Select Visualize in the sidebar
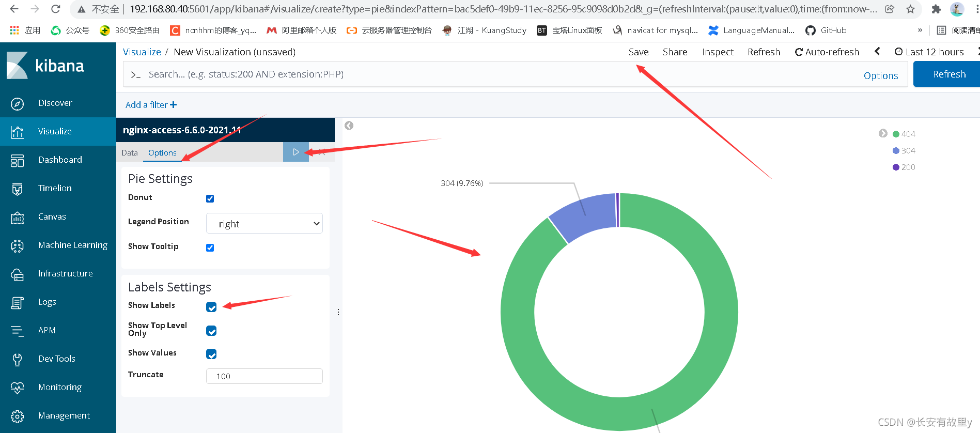Viewport: 980px width, 433px height. pyautogui.click(x=58, y=131)
